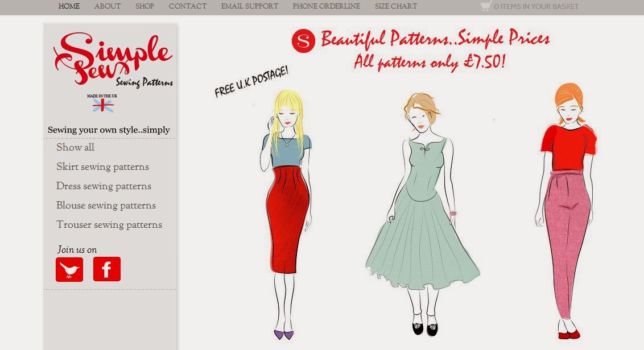Open the SHOP section
The width and height of the screenshot is (644, 350).
[x=145, y=7]
